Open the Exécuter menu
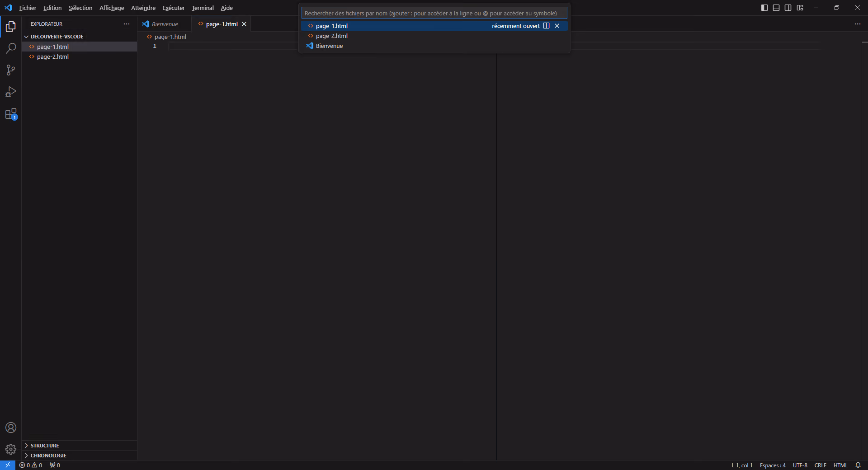The image size is (868, 470). 174,8
